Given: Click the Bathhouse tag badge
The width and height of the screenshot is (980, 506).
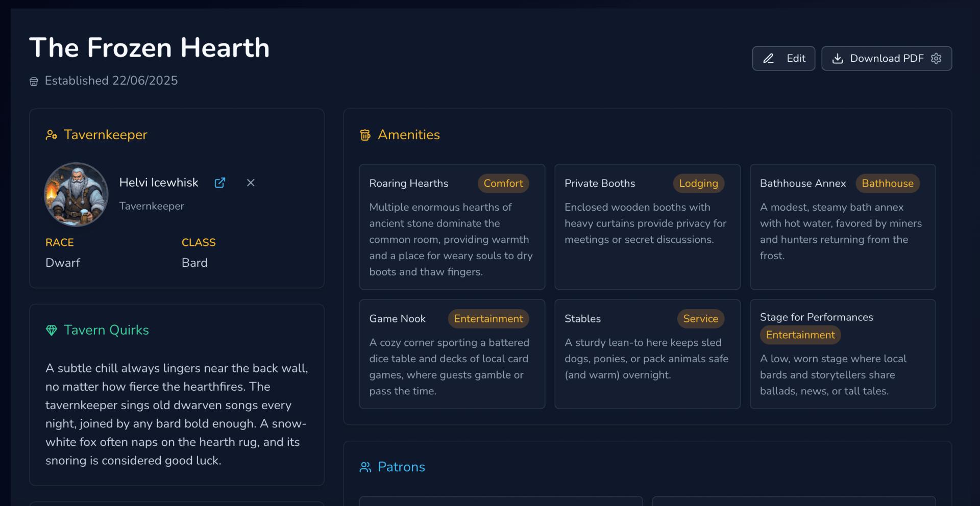Looking at the screenshot, I should click(x=887, y=184).
